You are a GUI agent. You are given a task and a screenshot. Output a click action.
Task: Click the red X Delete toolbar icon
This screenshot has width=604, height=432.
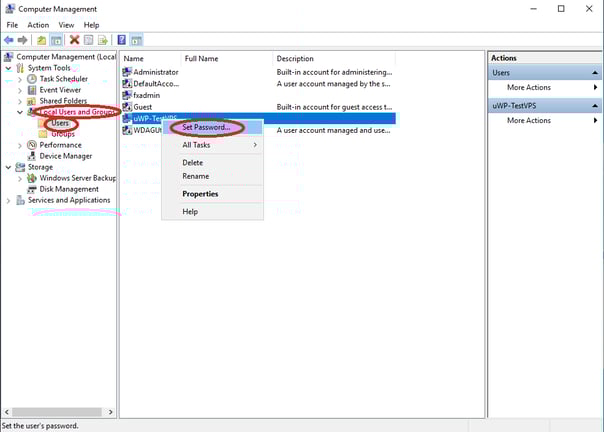point(74,40)
